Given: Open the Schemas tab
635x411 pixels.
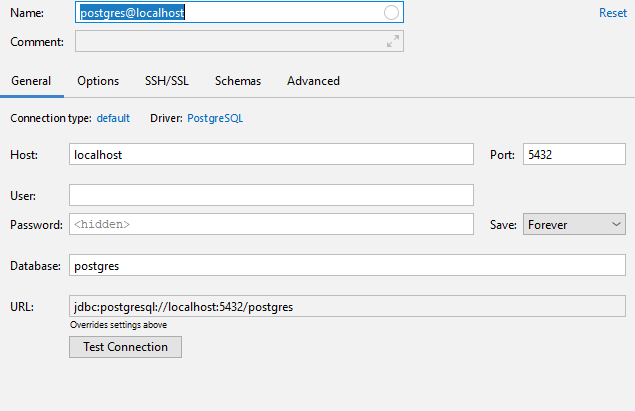Looking at the screenshot, I should click(x=238, y=81).
